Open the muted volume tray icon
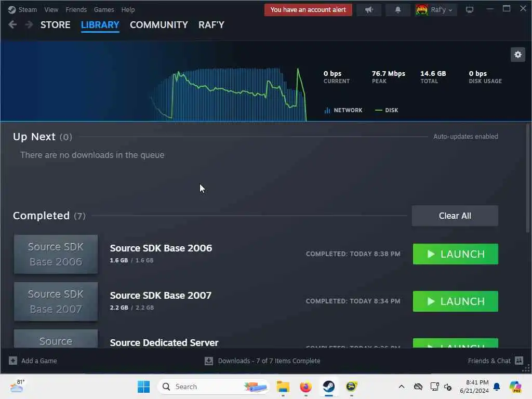Screen dimensions: 532x399 click(x=447, y=387)
